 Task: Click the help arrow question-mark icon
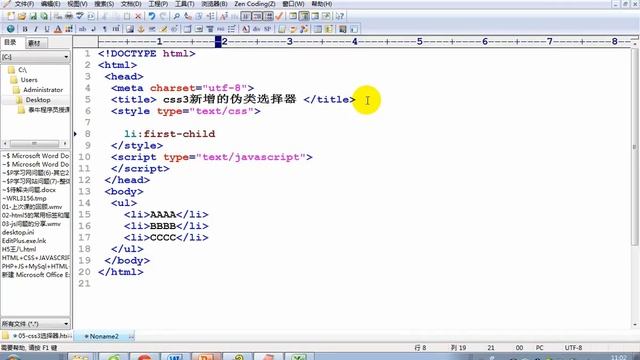click(340, 16)
